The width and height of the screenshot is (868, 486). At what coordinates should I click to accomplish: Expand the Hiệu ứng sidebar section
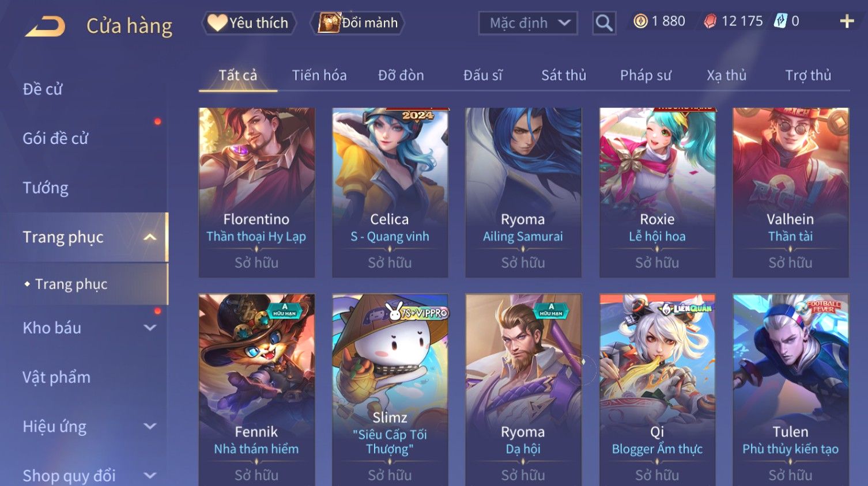[150, 426]
